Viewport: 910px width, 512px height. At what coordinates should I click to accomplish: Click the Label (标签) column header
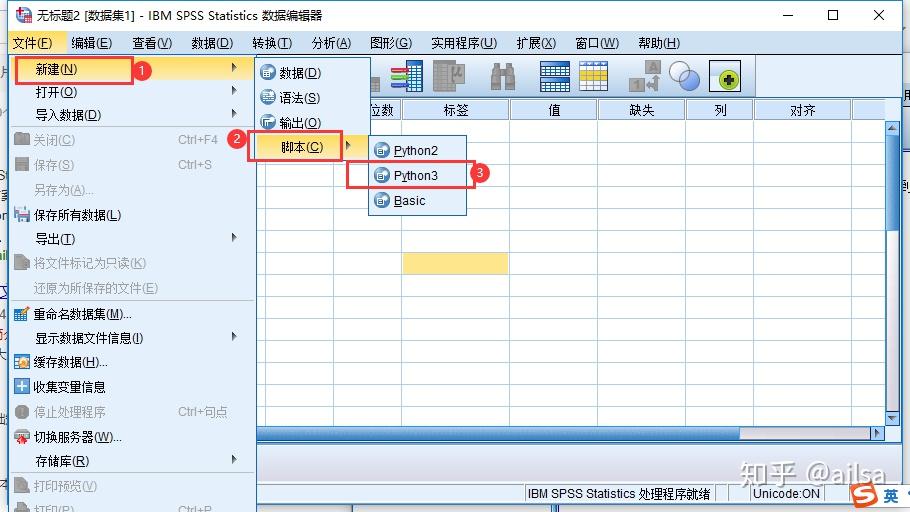[455, 110]
